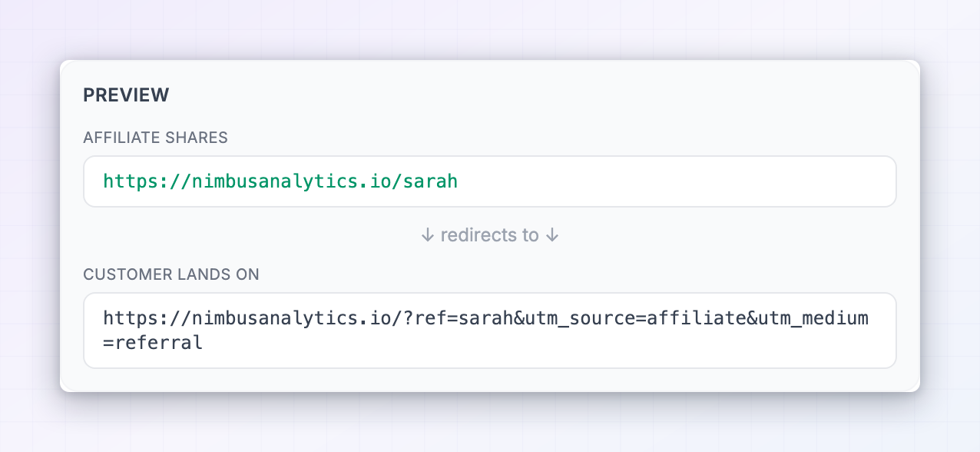This screenshot has width=980, height=452.
Task: Click the affiliate shares URL box
Action: [490, 181]
